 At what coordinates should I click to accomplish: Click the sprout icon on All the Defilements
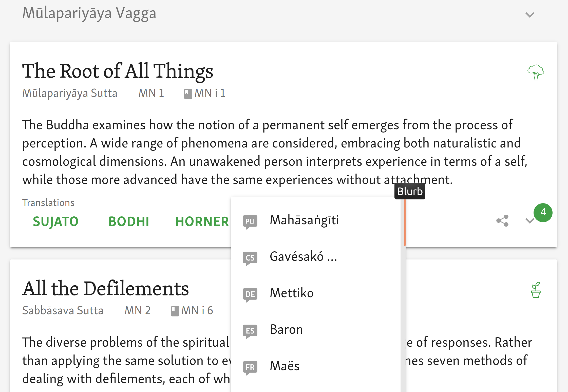tap(536, 290)
